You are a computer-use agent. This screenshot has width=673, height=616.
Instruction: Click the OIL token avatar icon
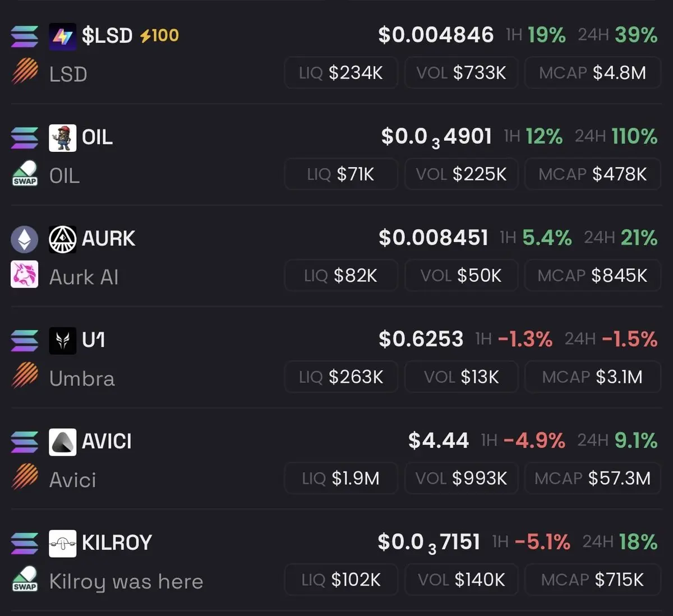pyautogui.click(x=62, y=138)
